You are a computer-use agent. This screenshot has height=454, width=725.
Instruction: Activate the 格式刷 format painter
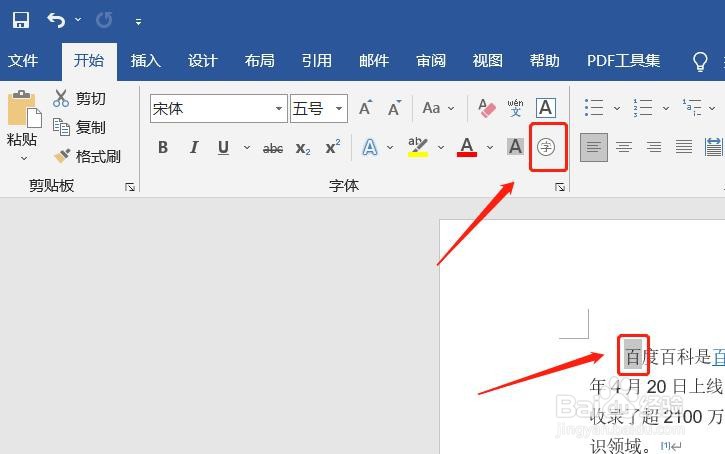(x=86, y=156)
